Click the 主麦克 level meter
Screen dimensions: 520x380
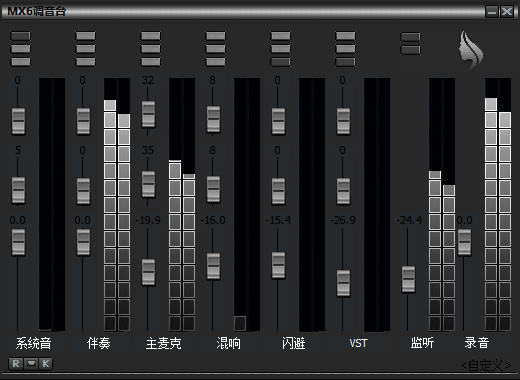(182, 205)
